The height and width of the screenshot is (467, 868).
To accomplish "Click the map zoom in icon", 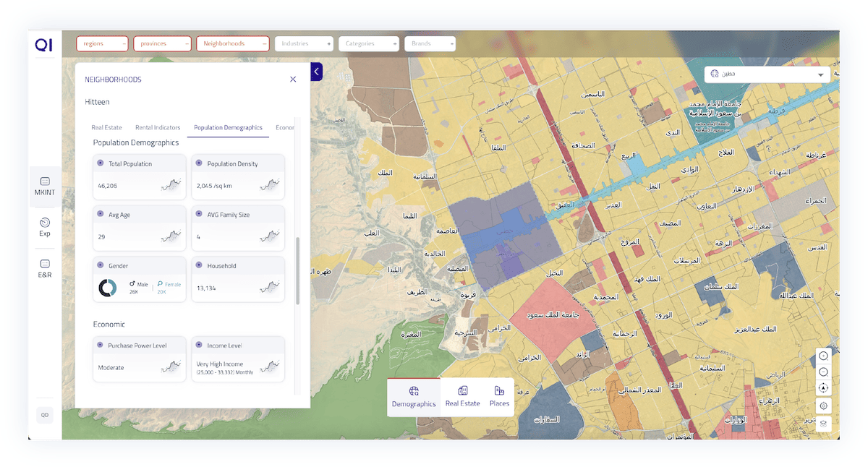I will tap(824, 356).
